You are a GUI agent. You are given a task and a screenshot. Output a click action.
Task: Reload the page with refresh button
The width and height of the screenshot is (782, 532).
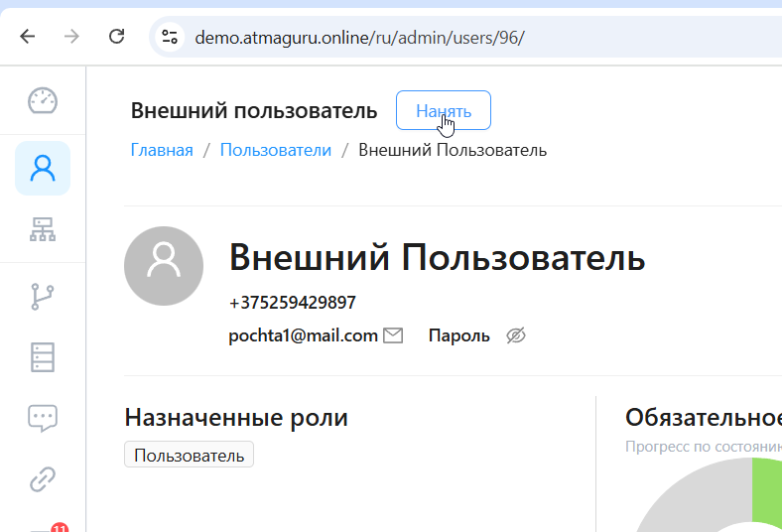116,37
